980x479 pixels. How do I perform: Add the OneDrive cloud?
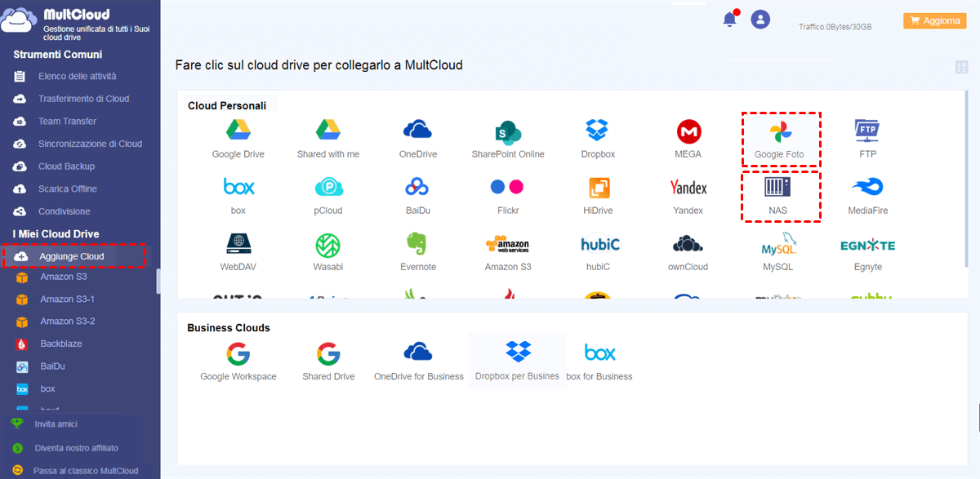pos(417,129)
